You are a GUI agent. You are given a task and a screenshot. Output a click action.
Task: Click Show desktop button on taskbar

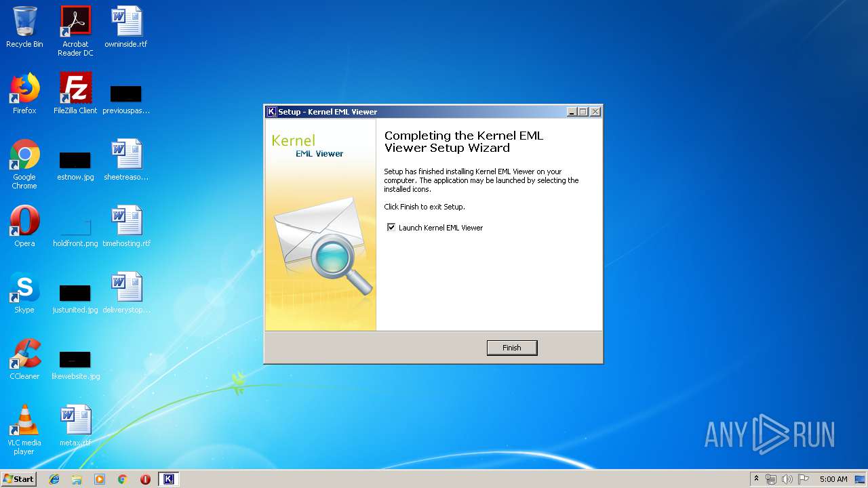pos(861,479)
